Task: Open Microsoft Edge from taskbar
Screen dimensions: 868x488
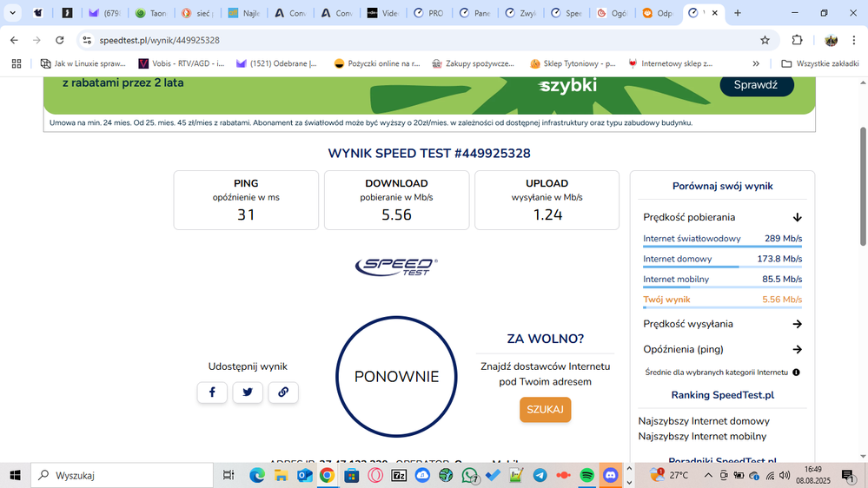Action: click(257, 475)
